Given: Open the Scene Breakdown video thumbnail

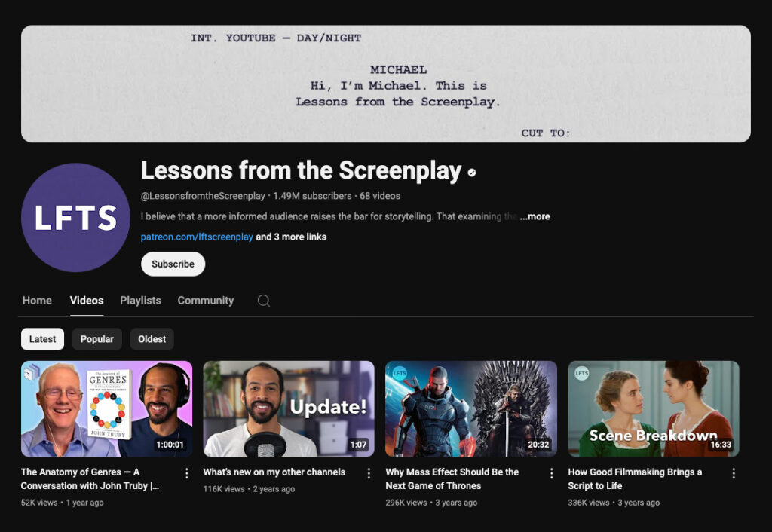Looking at the screenshot, I should (x=654, y=409).
